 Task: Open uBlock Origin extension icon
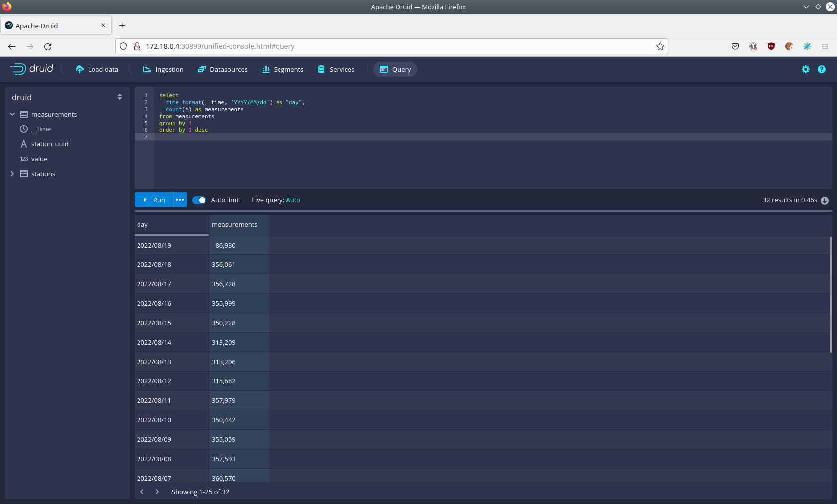click(x=771, y=46)
